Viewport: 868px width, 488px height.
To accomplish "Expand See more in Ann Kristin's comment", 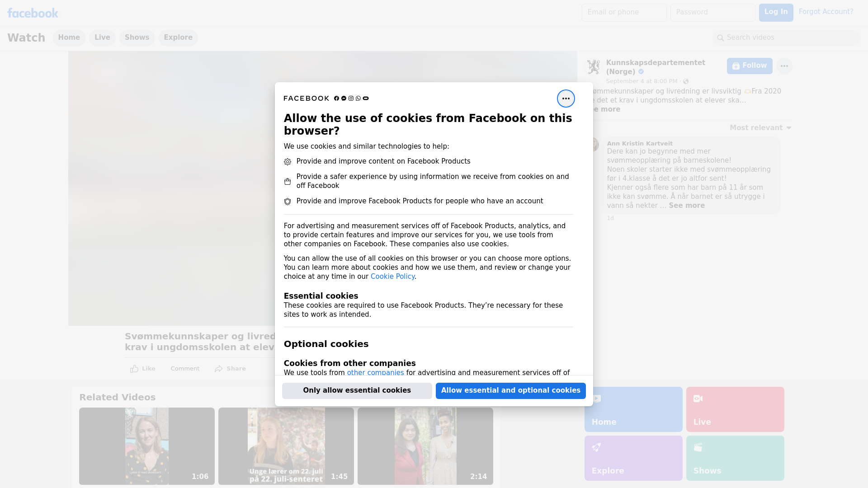I will pyautogui.click(x=687, y=206).
